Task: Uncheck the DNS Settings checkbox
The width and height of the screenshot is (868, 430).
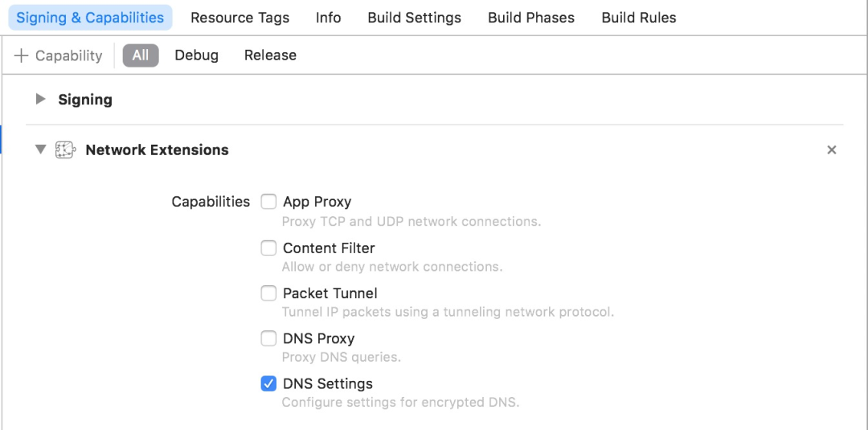Action: click(268, 383)
